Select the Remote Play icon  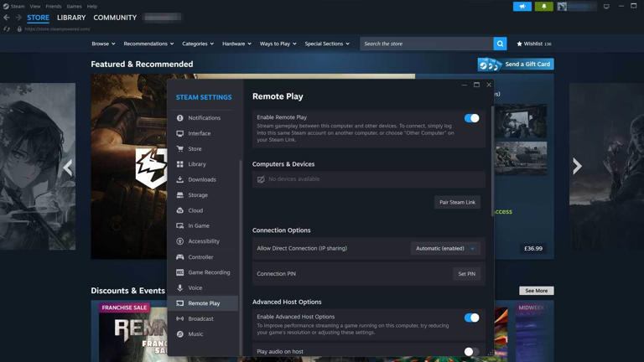coord(180,303)
